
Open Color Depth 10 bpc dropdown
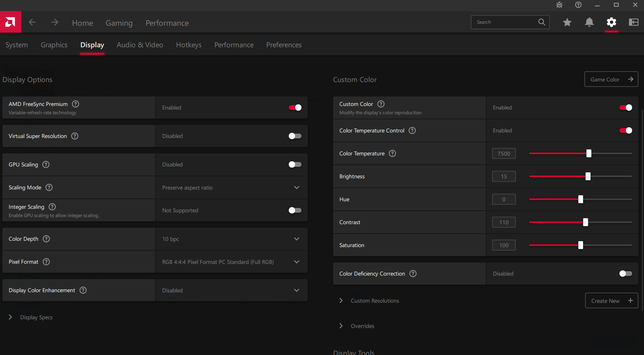(x=231, y=239)
